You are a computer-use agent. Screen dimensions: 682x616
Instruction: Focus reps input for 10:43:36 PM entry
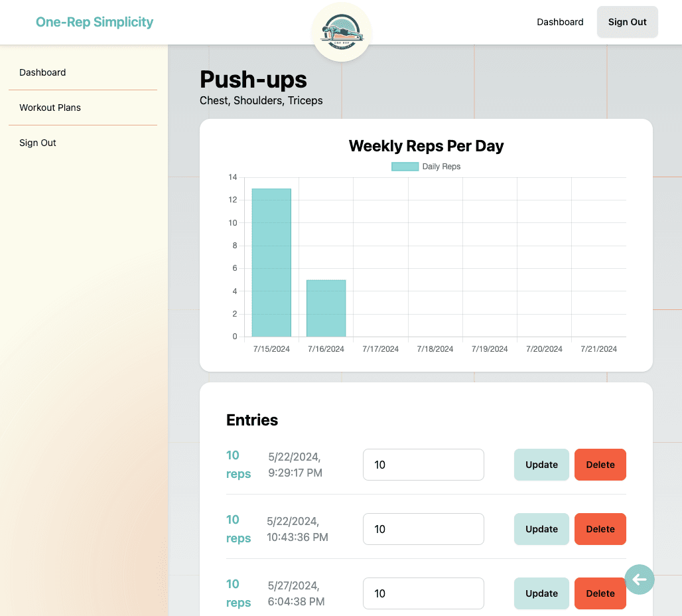[423, 529]
